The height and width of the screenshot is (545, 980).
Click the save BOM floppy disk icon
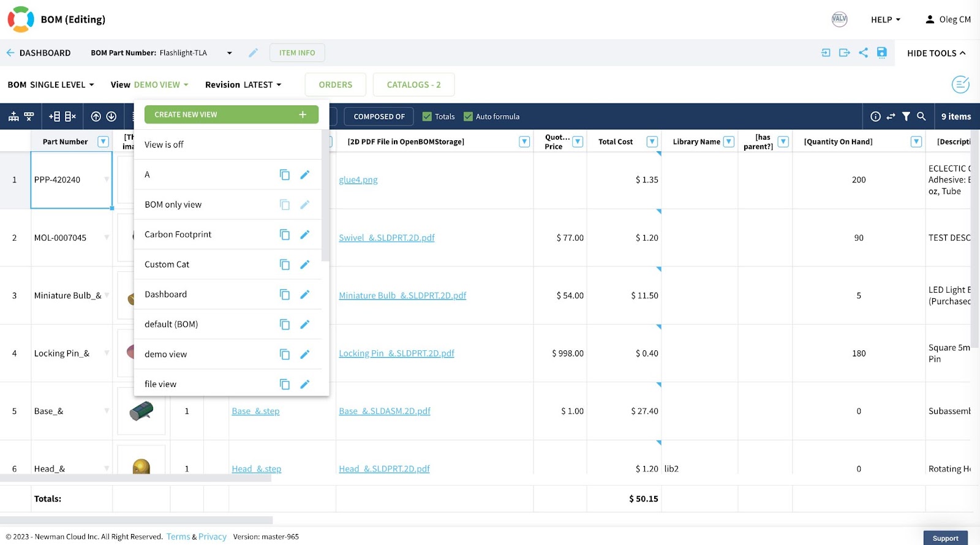point(881,53)
